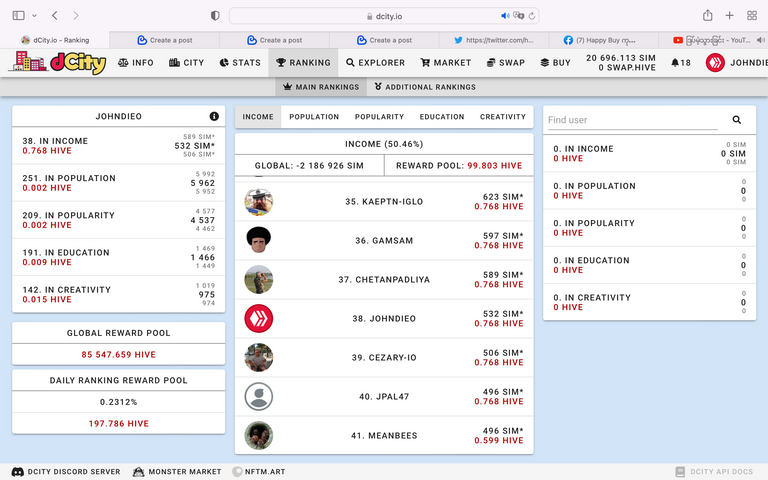Go back in Safari
The image size is (768, 480).
[55, 16]
